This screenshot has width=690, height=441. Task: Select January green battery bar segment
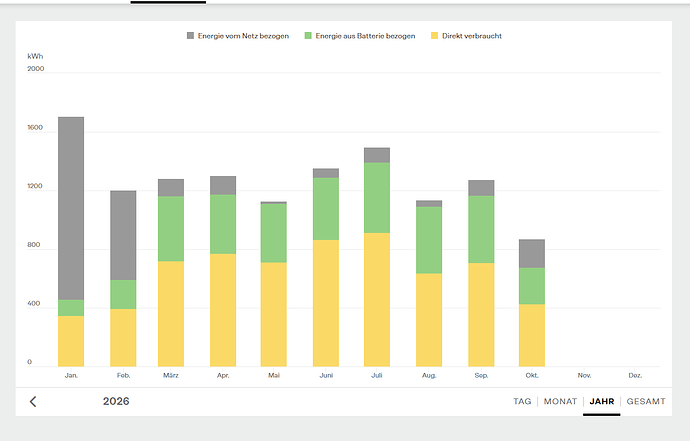(x=71, y=308)
